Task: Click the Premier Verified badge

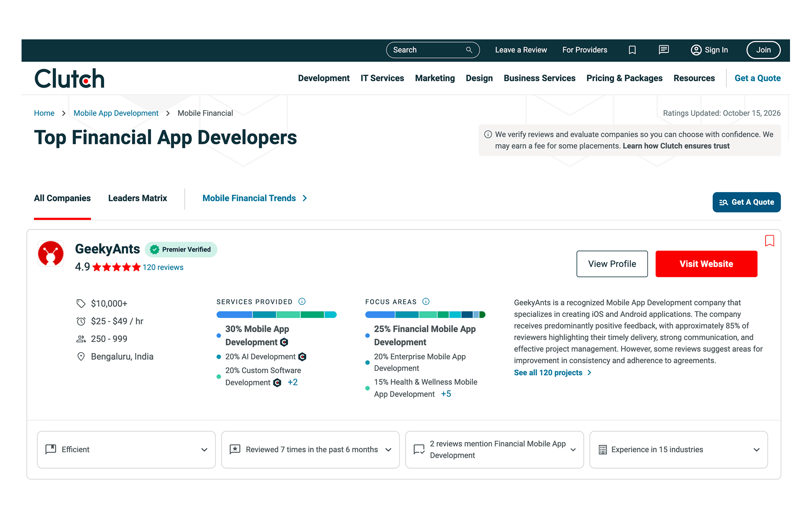Action: 181,250
